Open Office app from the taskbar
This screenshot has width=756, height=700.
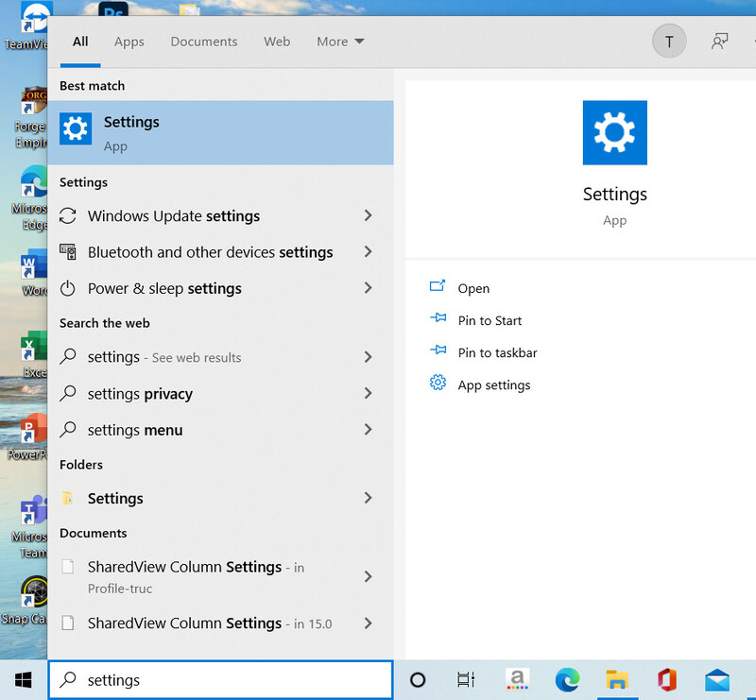point(667,680)
